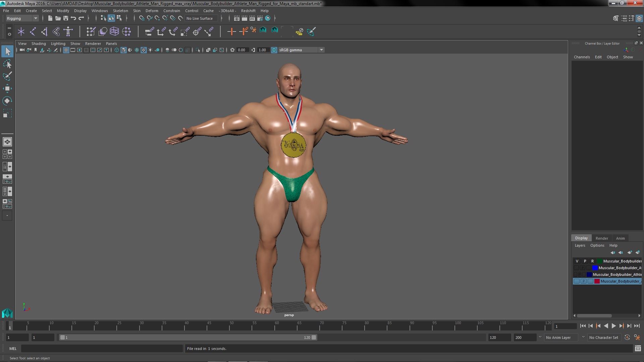Click the green layer color swatch

[599, 261]
